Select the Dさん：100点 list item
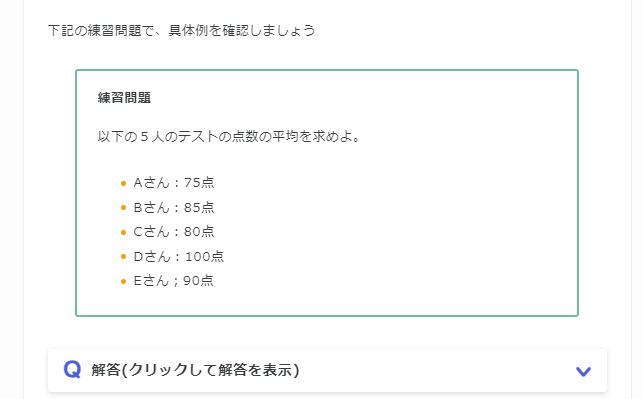 click(179, 256)
